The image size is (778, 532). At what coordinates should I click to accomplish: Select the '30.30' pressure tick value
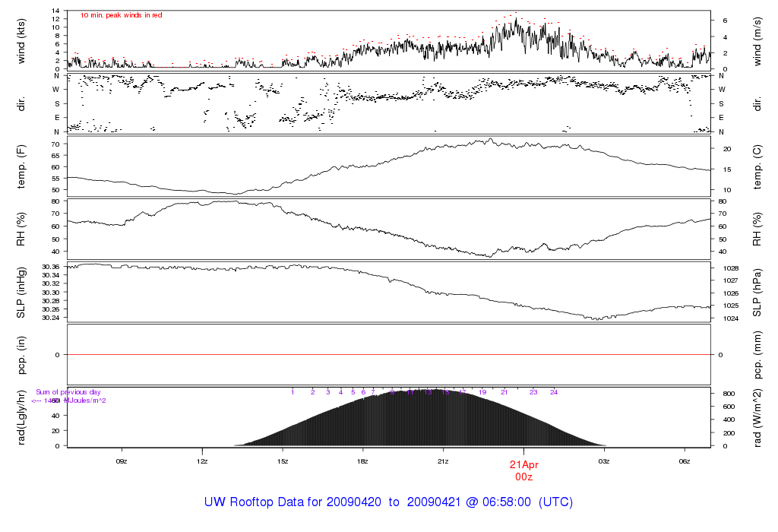(51, 293)
